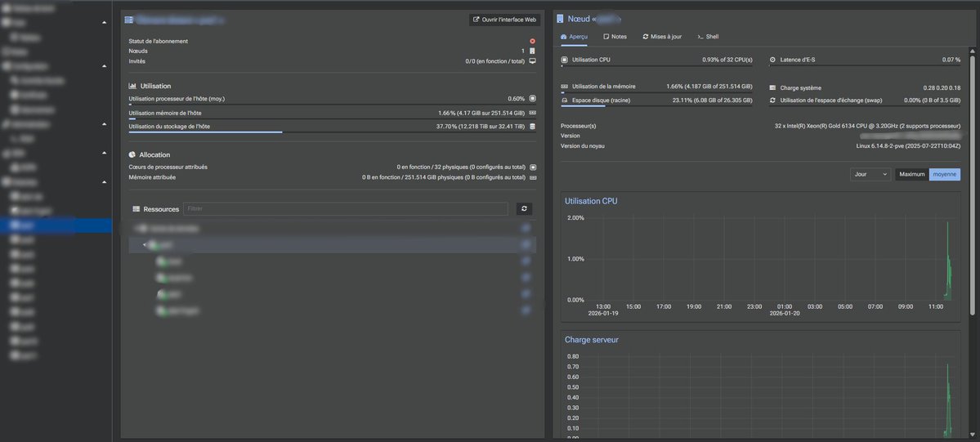Click the pie chart icon beside Allocation heading
Screen dimensions: 980x442
pyautogui.click(x=132, y=154)
